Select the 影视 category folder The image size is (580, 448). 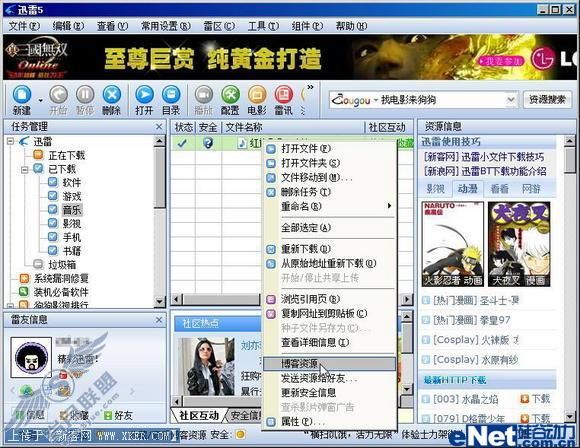pos(71,223)
